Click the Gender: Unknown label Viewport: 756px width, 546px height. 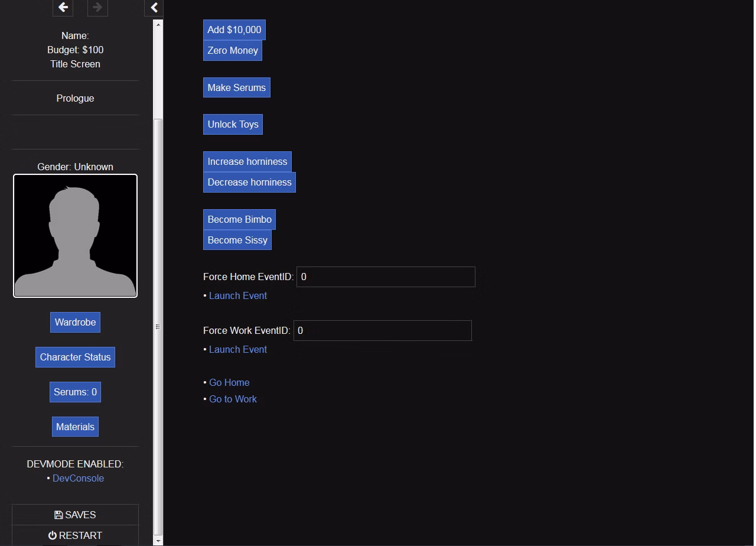(75, 167)
